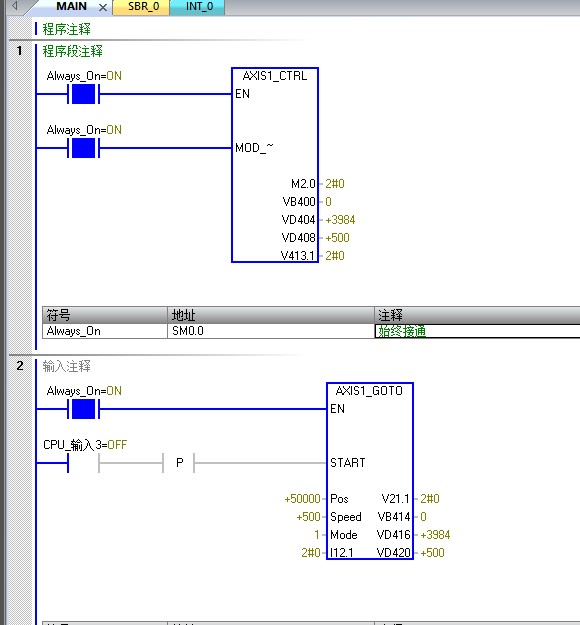Select the AXIS1_GOTO block title
The width and height of the screenshot is (580, 625).
point(369,391)
